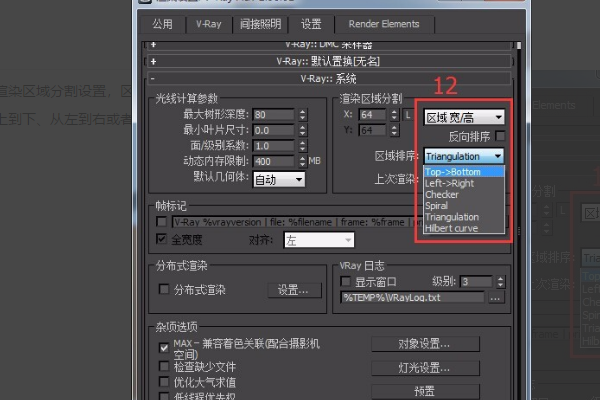Open the V-Ray tab

point(209,24)
